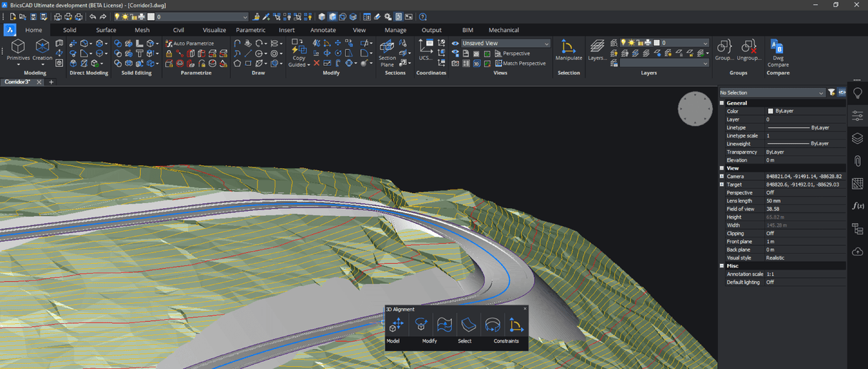This screenshot has height=369, width=868.
Task: Toggle quick select filter in Properties panel
Action: (832, 92)
